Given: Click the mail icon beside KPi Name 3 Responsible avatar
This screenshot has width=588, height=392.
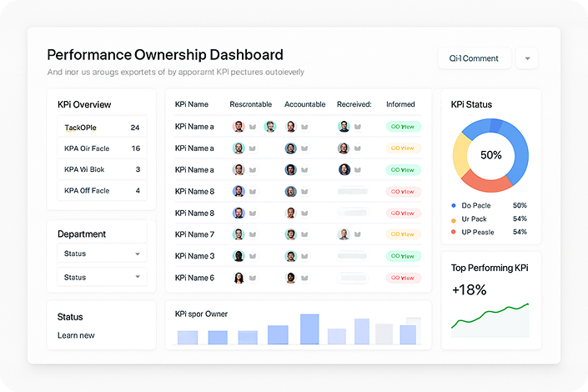Looking at the screenshot, I should [x=252, y=257].
